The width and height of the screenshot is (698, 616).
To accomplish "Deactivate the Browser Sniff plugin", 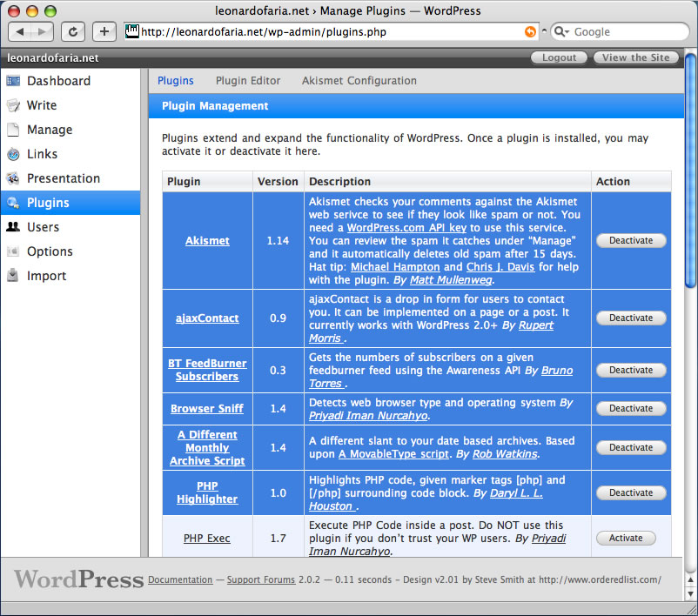I will coord(631,408).
